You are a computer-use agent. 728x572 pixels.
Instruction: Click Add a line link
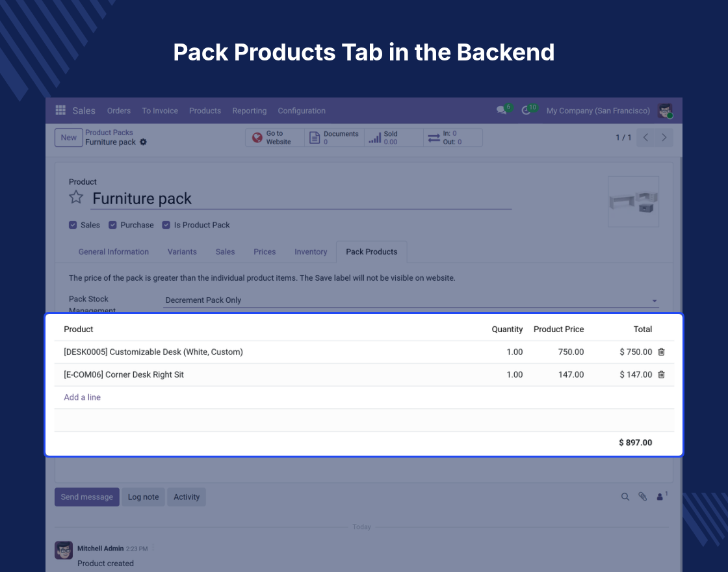click(x=82, y=397)
